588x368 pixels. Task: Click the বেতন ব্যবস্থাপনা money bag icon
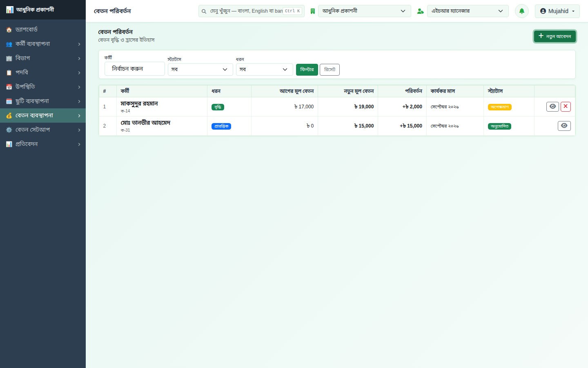click(9, 116)
